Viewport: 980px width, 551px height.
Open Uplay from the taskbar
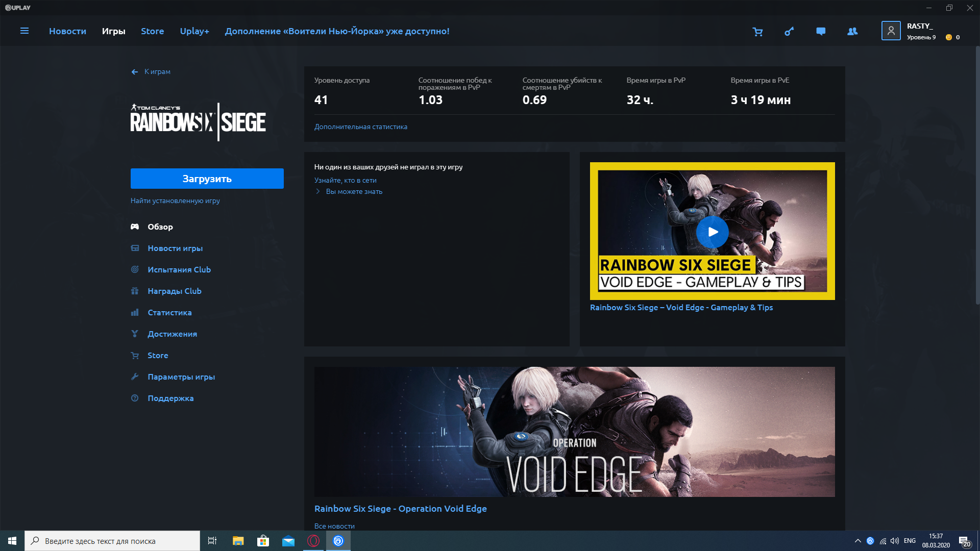coord(338,541)
